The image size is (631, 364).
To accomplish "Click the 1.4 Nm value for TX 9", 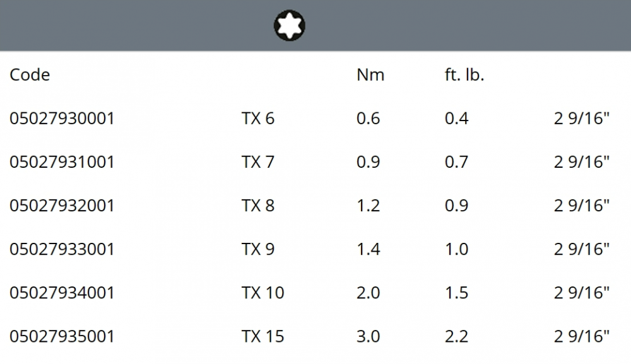I will (x=369, y=249).
